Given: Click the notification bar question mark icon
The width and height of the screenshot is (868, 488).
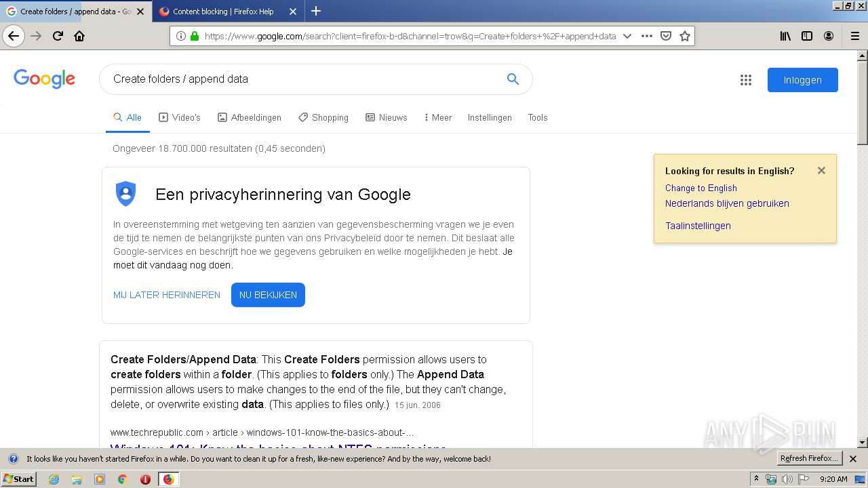Looking at the screenshot, I should [13, 459].
